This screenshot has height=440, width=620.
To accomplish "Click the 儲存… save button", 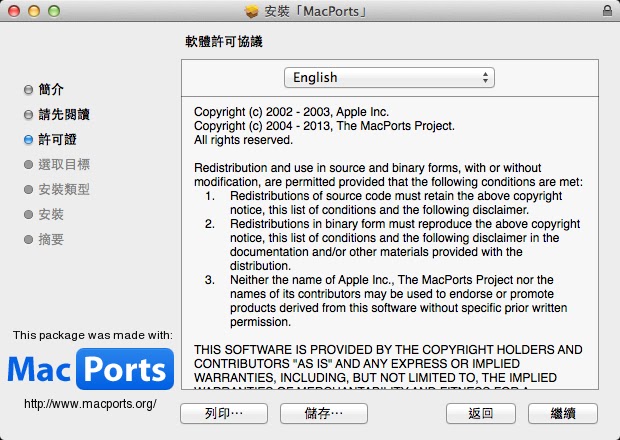I will pos(324,414).
